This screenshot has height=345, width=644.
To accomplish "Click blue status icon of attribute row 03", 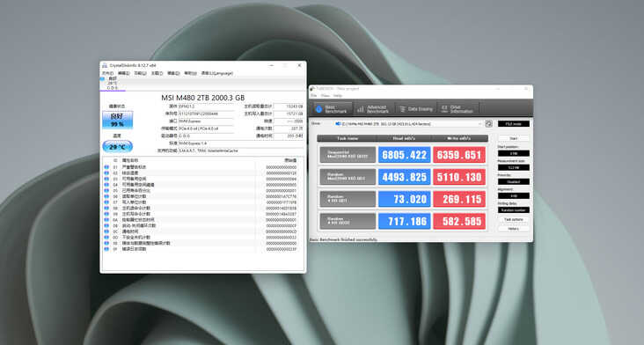I will click(x=106, y=179).
